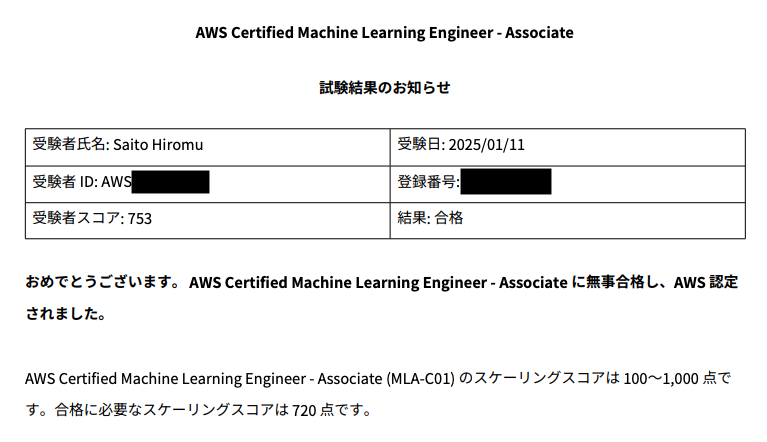This screenshot has width=767, height=442.
Task: Click the blacked-out registration number box
Action: click(x=506, y=181)
